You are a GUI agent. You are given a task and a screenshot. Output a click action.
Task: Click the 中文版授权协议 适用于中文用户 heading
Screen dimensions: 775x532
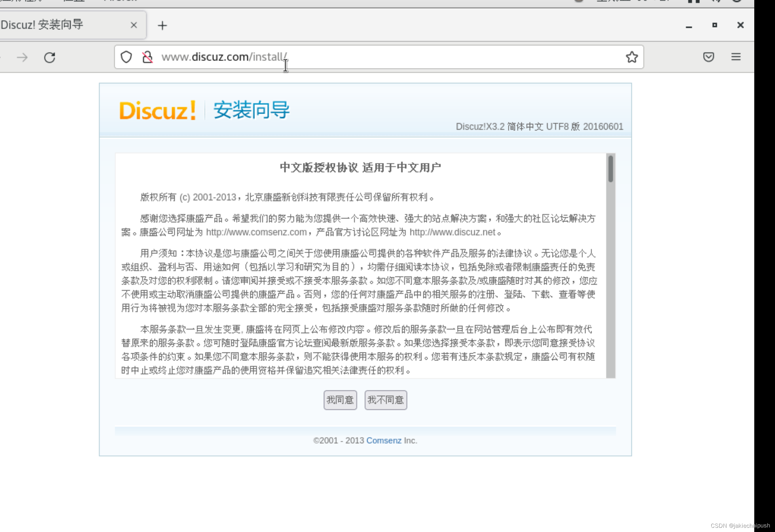tap(360, 168)
